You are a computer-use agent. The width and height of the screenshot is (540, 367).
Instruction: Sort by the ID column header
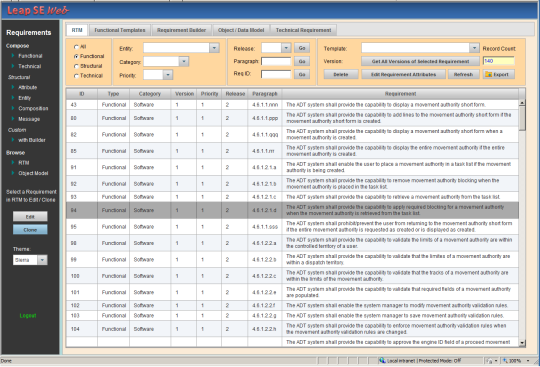click(82, 94)
